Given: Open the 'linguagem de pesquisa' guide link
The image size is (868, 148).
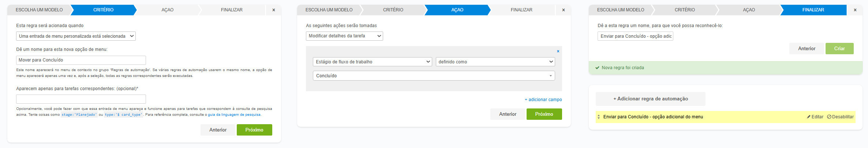Looking at the screenshot, I should tap(241, 115).
